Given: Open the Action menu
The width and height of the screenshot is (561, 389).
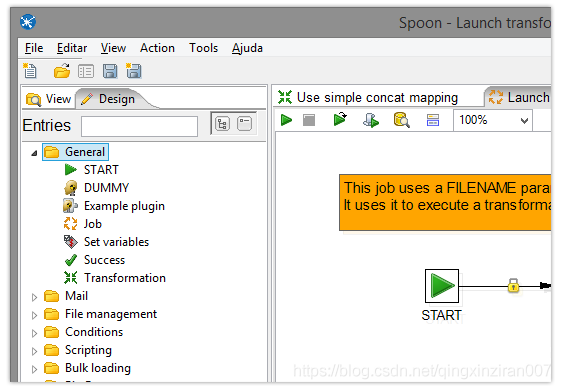Looking at the screenshot, I should click(157, 48).
